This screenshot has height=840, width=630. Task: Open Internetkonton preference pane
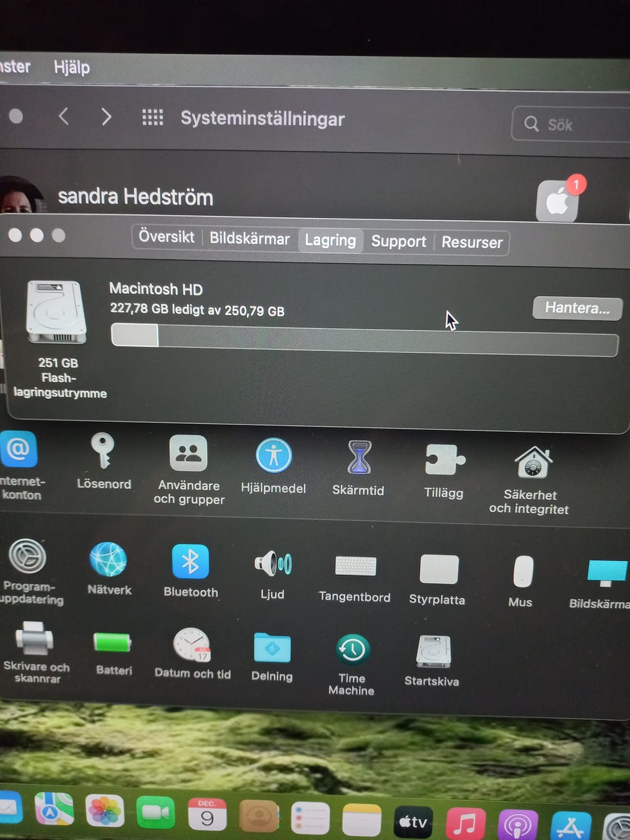pyautogui.click(x=18, y=450)
